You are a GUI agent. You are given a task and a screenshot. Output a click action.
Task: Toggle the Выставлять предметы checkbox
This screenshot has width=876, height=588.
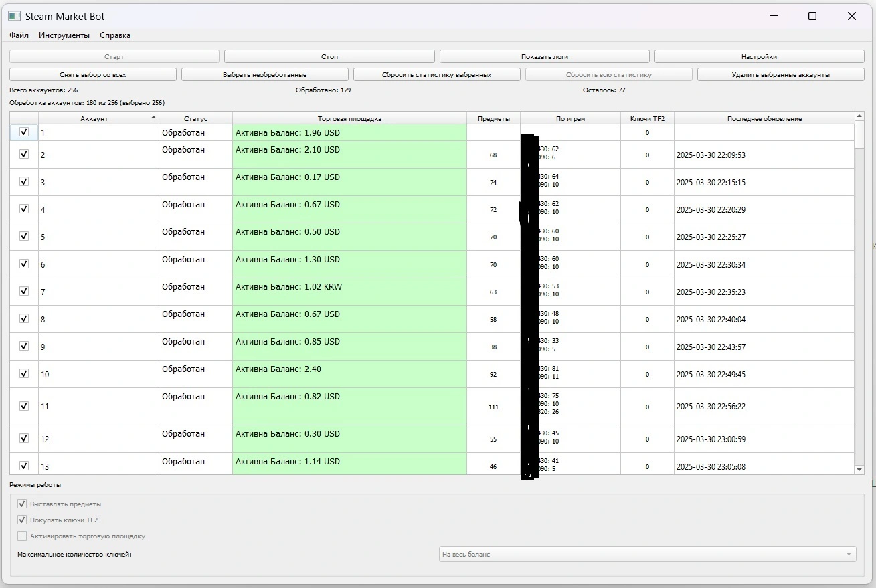coord(22,504)
